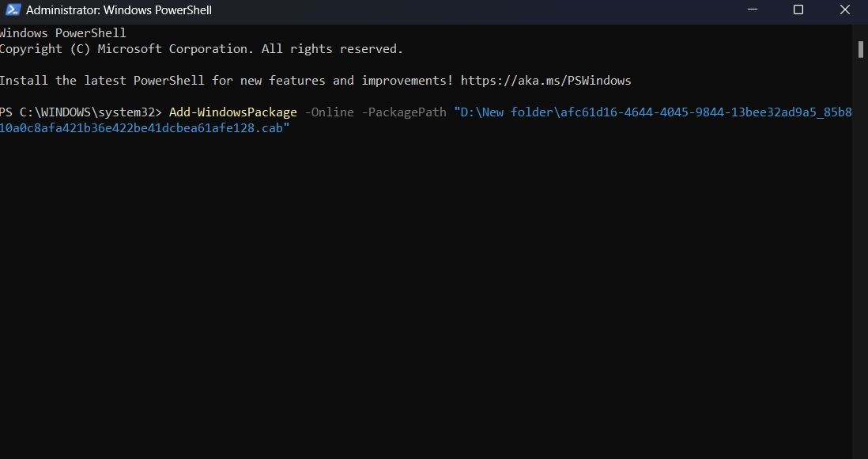Click the Add-WindowsPackage cmdlet text
The height and width of the screenshot is (459, 868).
pyautogui.click(x=233, y=112)
